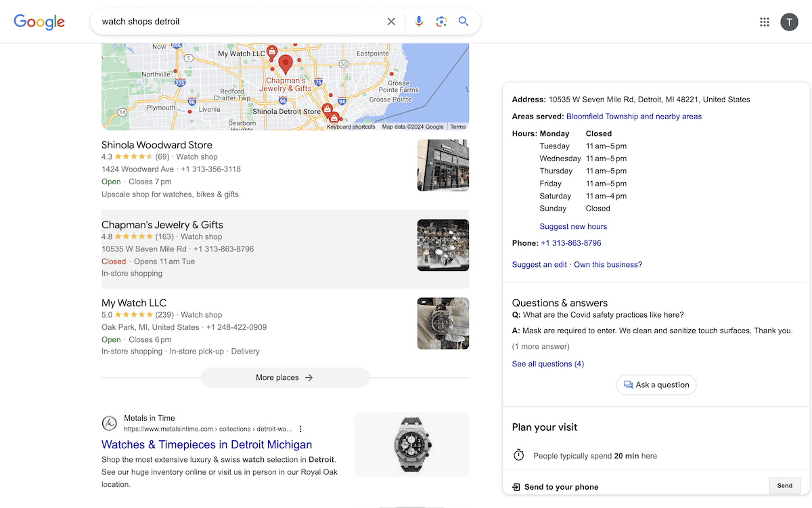Open Google Lens image search icon
Viewport: 812px width, 508px height.
(441, 22)
